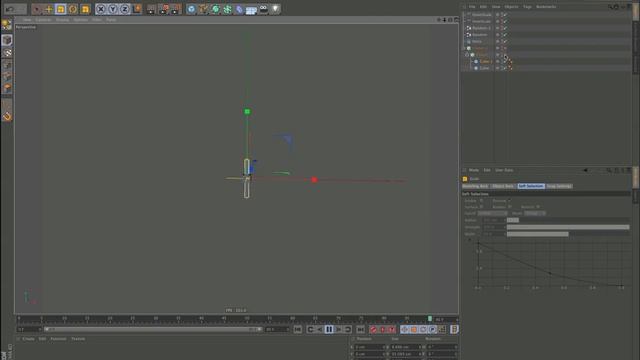
Task: Add a Light object
Action: pyautogui.click(x=276, y=9)
